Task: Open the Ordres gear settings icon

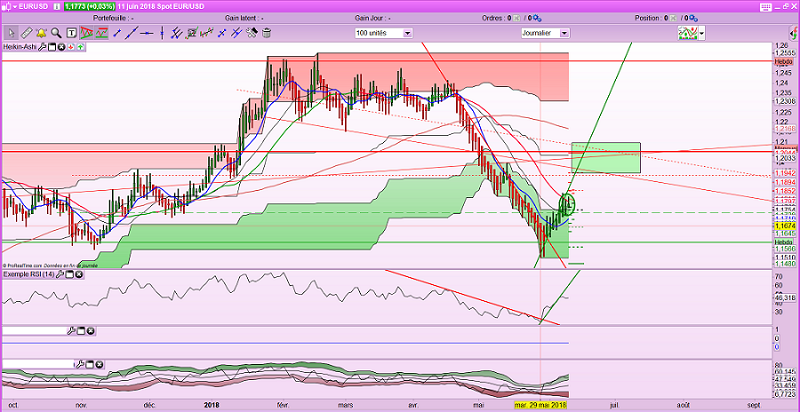Action: [x=537, y=18]
